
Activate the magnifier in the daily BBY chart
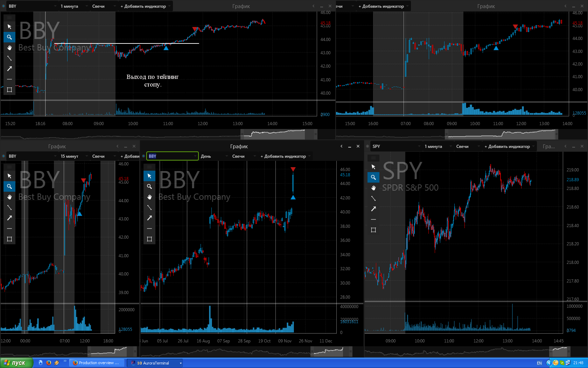tap(149, 186)
